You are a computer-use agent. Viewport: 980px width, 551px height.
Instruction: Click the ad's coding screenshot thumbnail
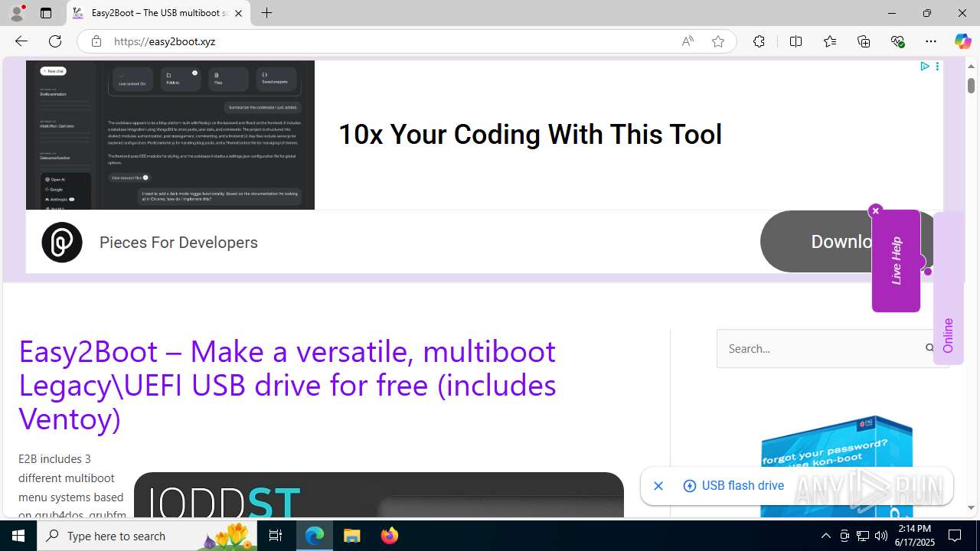point(170,135)
